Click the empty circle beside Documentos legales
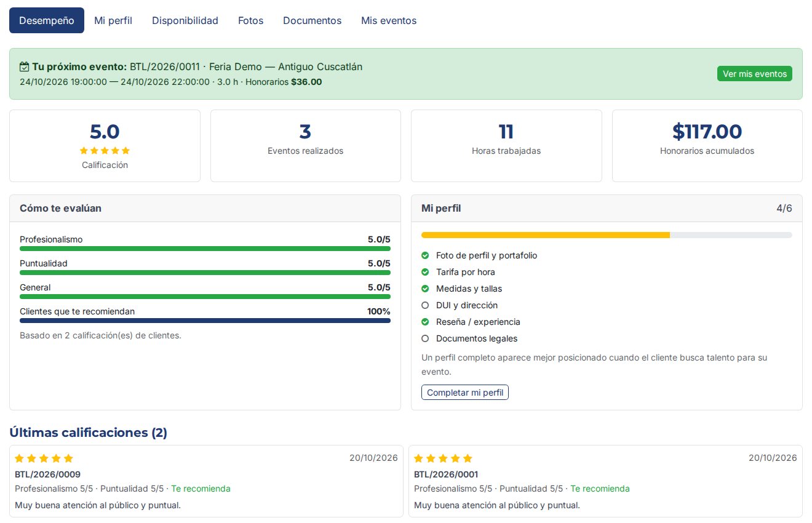Viewport: 812px width, 523px height. 425,338
